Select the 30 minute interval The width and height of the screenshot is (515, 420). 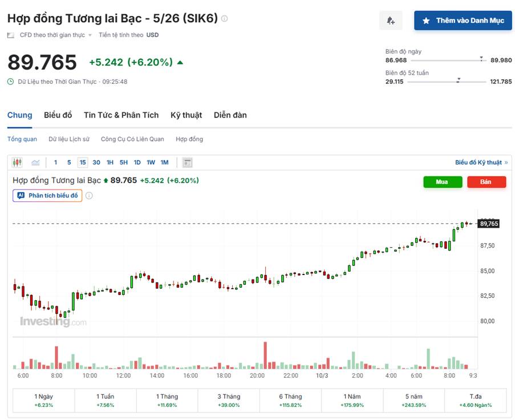96,162
